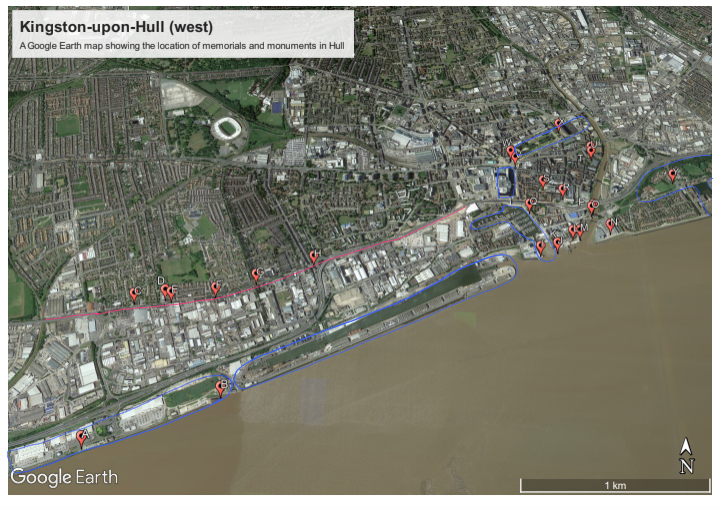Select the G placemark pin
Viewport: 720px width, 508px height.
click(256, 275)
